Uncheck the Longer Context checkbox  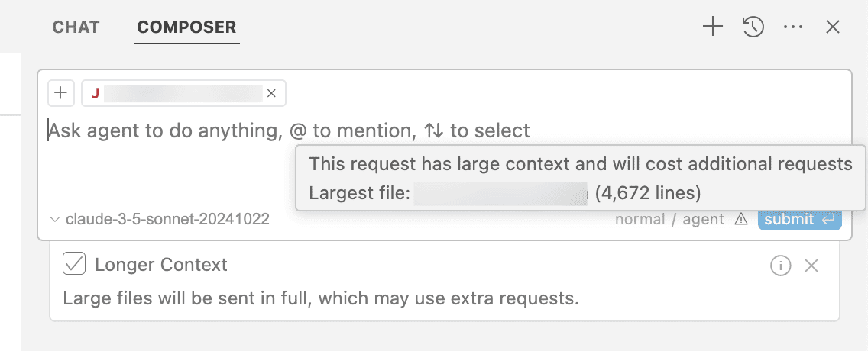click(x=74, y=264)
